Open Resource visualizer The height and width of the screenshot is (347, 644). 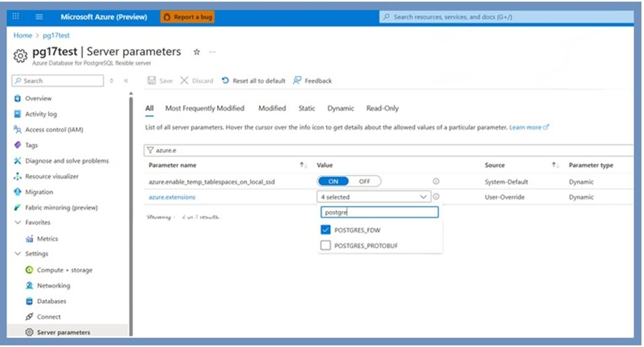point(52,176)
